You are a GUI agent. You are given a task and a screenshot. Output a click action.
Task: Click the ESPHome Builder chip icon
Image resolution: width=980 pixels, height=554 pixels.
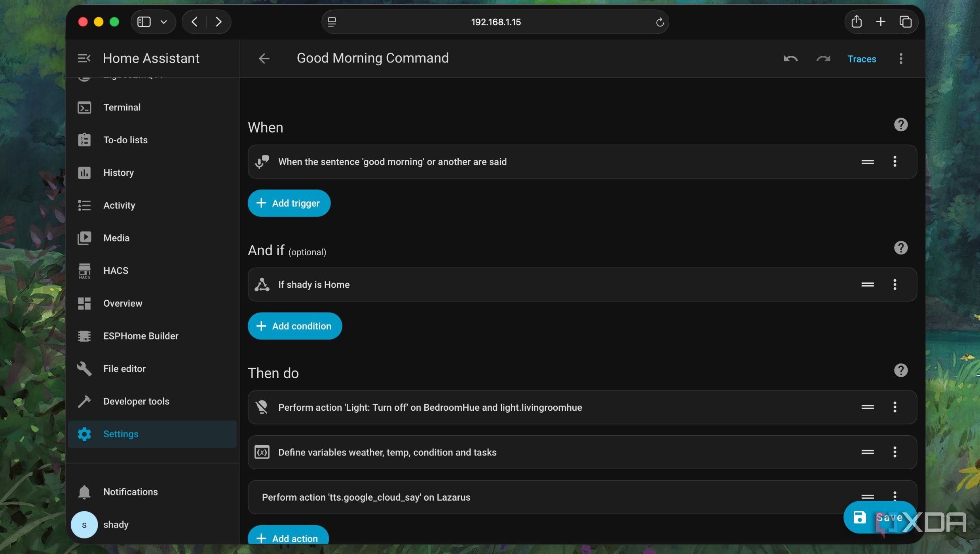[84, 336]
